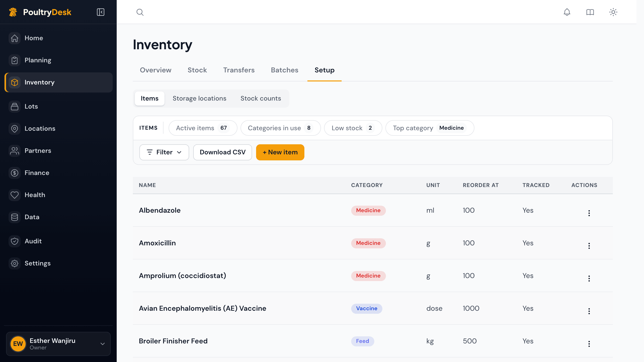Expand the Filter dropdown

coord(164,152)
